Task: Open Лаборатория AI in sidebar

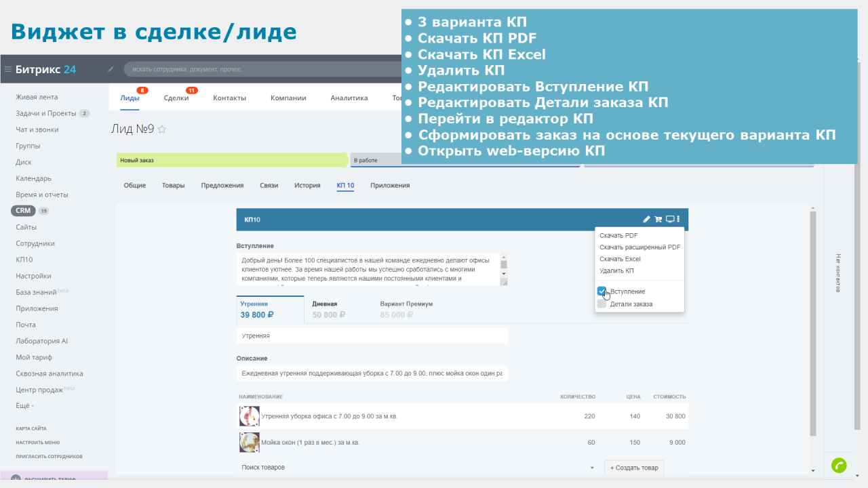Action: coord(42,341)
